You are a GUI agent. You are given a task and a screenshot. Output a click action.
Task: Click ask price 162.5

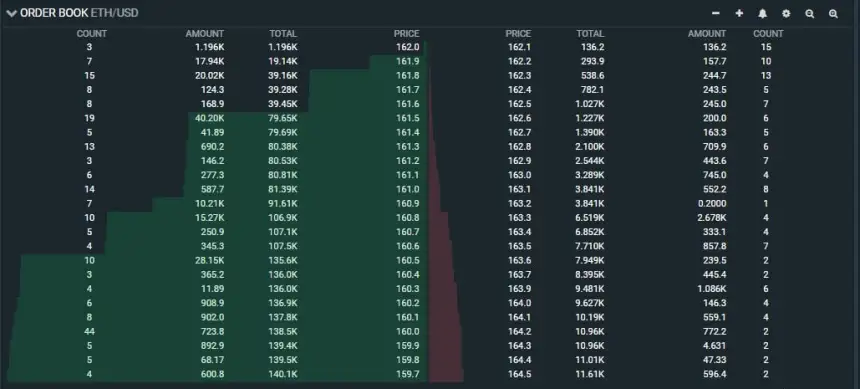[x=519, y=104]
